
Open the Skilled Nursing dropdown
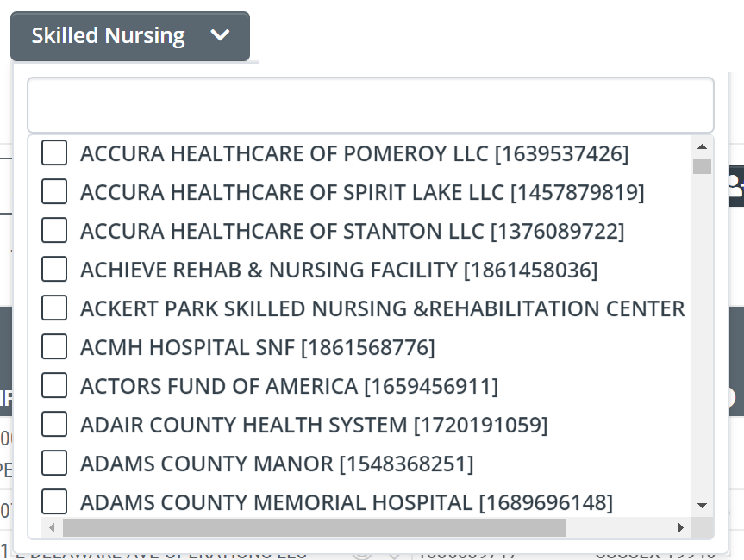pos(130,36)
